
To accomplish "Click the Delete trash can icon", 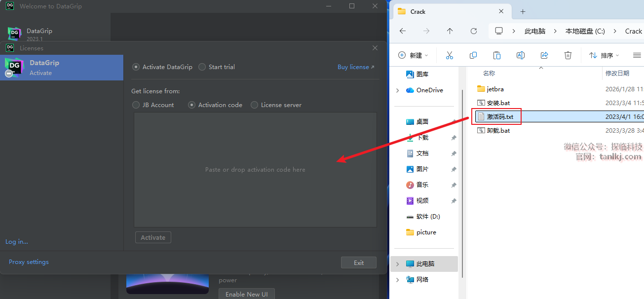I will click(568, 55).
